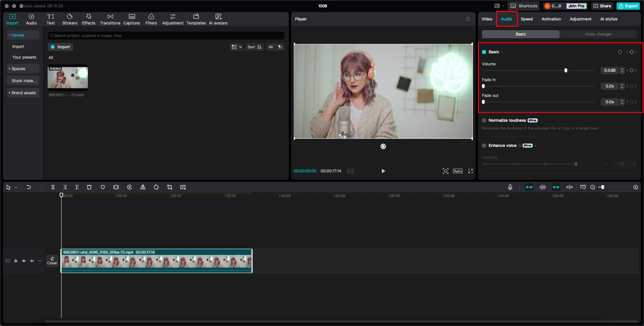The width and height of the screenshot is (644, 326).
Task: Open the player fullscreen view
Action: [x=470, y=171]
